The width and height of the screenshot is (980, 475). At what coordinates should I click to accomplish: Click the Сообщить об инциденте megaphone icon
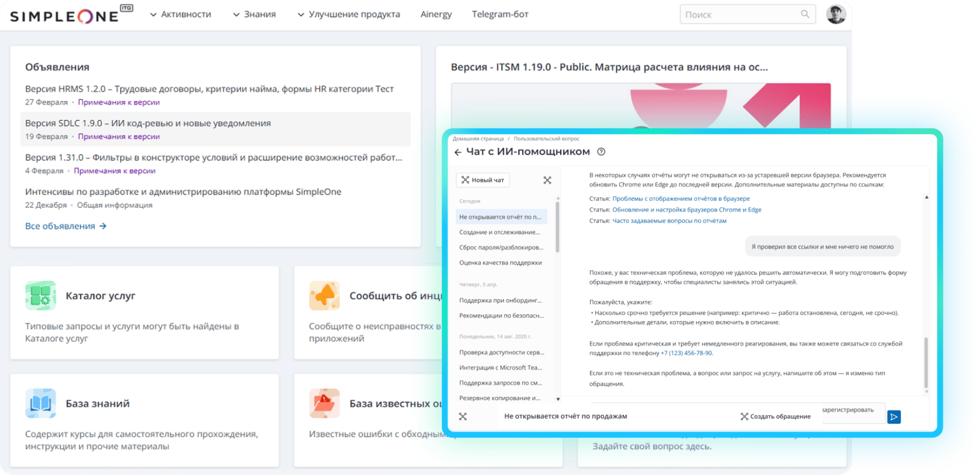324,296
